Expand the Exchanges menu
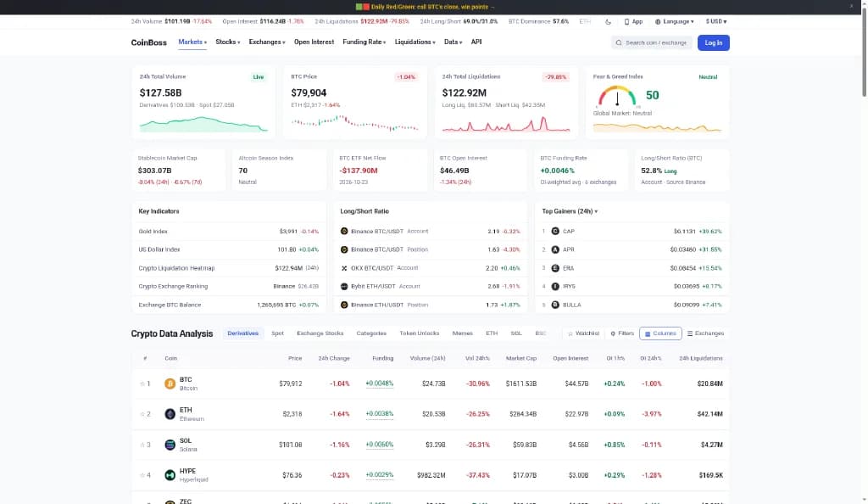The image size is (868, 504). click(x=267, y=42)
